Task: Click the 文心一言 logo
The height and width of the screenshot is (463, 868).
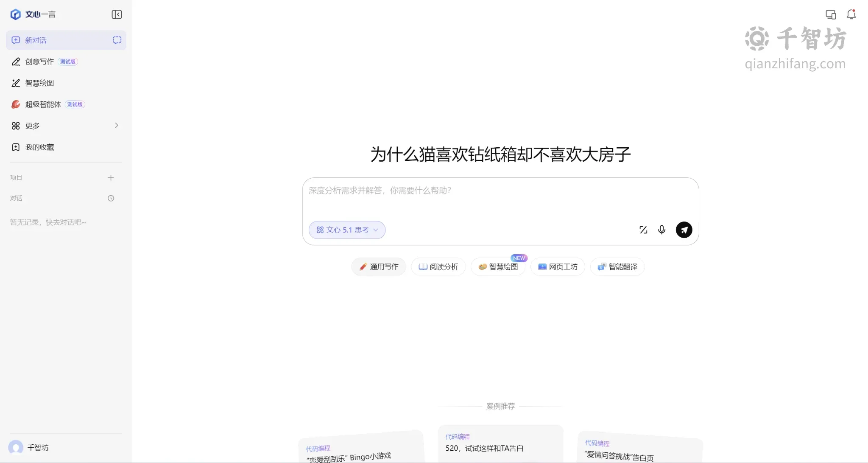Action: (33, 14)
